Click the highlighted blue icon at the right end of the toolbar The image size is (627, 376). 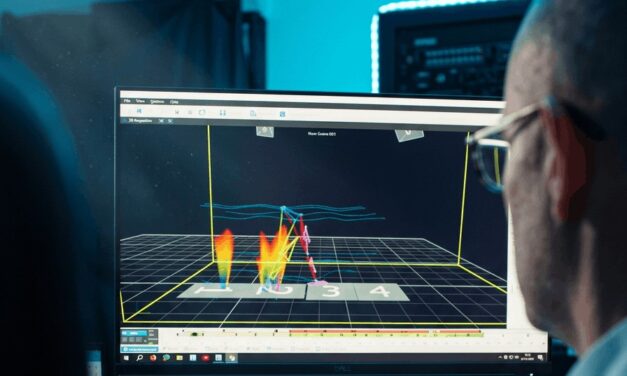(283, 114)
